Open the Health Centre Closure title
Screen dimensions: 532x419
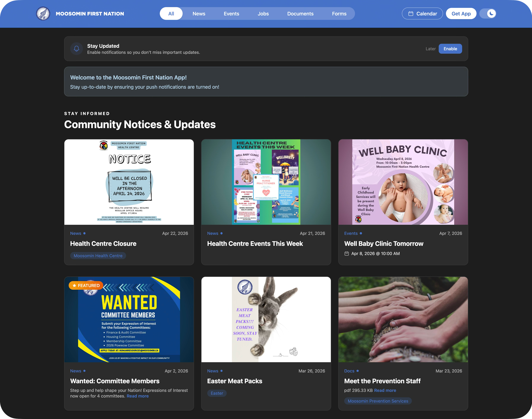103,244
